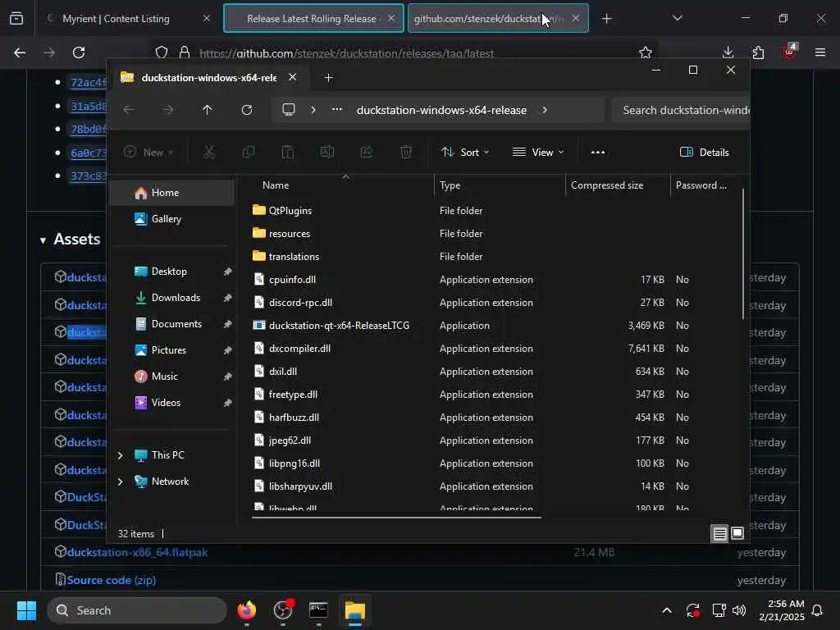The image size is (840, 630).
Task: Click duckstation-x86_64.flatpak asset link
Action: click(x=137, y=552)
